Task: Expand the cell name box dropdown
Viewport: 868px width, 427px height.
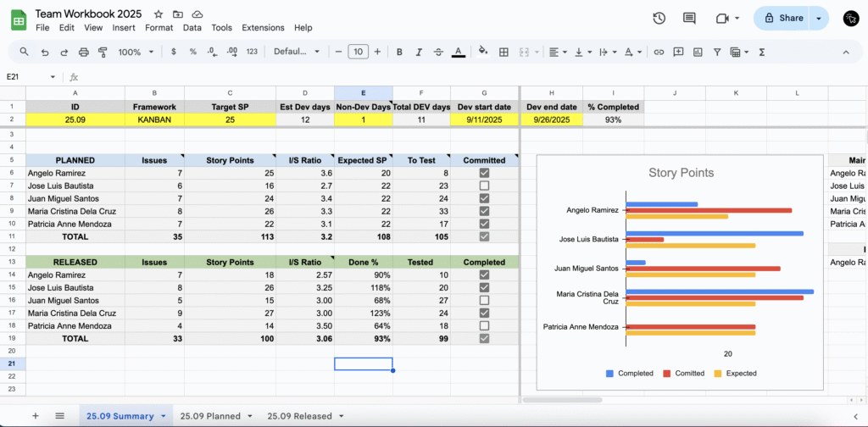Action: click(x=53, y=76)
